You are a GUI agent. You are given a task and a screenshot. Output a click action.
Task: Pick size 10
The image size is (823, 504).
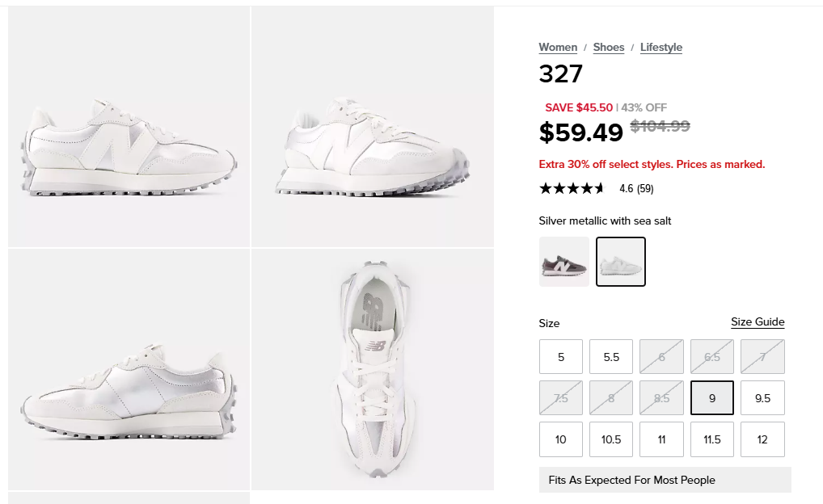tap(561, 439)
